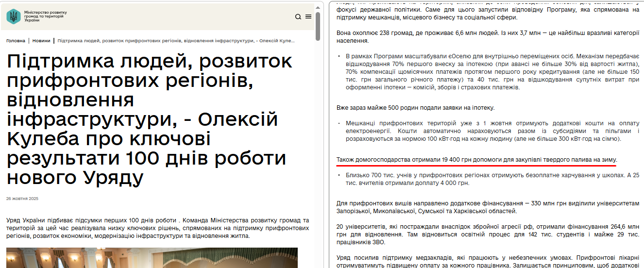This screenshot has width=644, height=268.
Task: Click paragraph 'Вона охоплює 238 громад'
Action: (488, 37)
